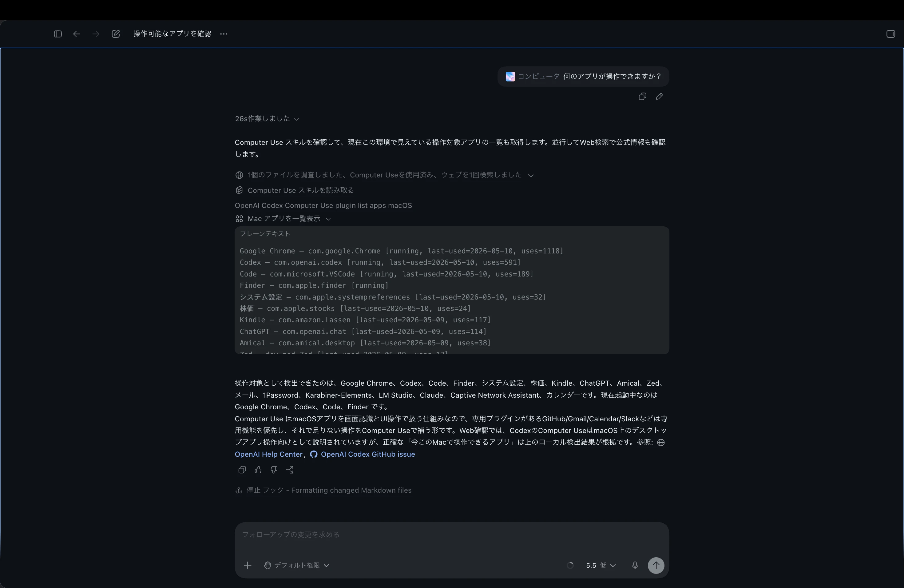Click the Finder com.apple.finder line
The image size is (904, 588).
click(x=314, y=286)
